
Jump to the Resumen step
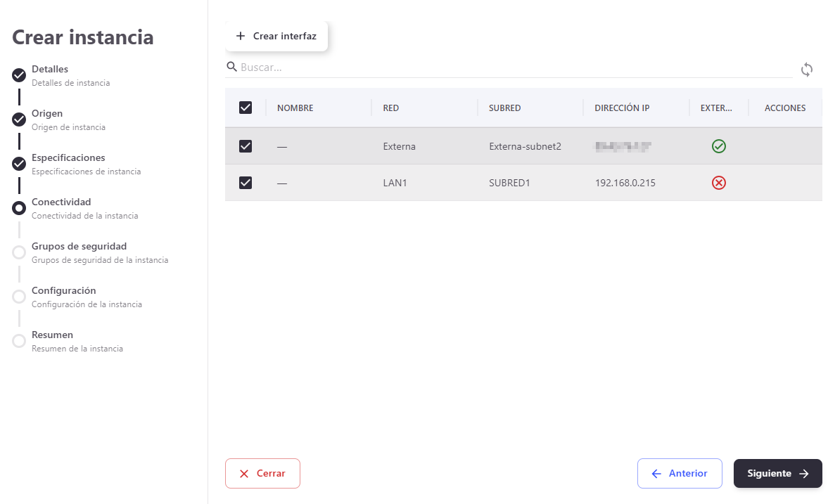point(52,335)
